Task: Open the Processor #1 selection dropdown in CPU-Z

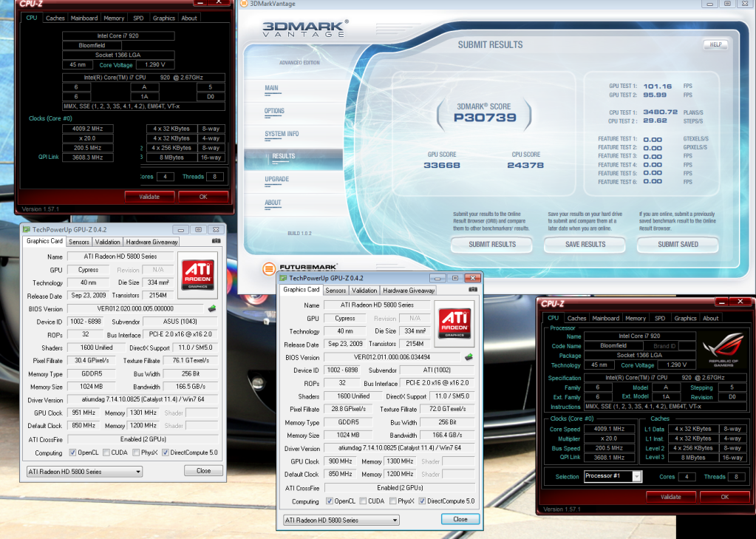Action: 613,476
